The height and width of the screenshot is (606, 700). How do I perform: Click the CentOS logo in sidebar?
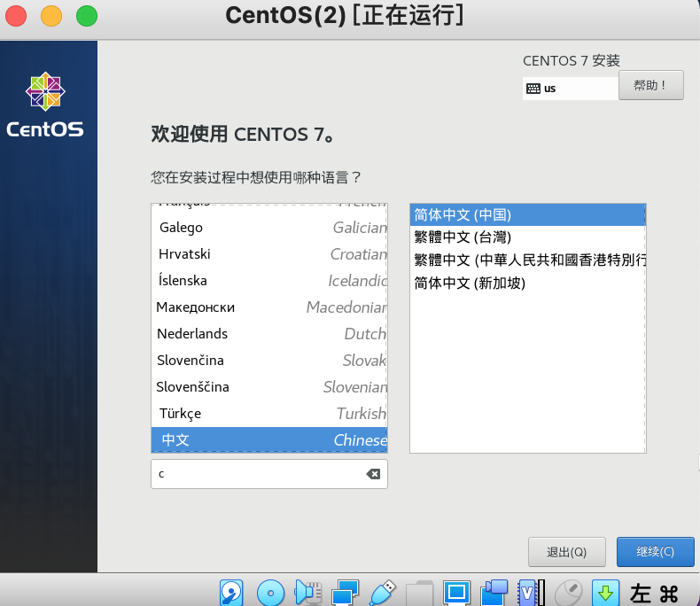click(x=45, y=105)
